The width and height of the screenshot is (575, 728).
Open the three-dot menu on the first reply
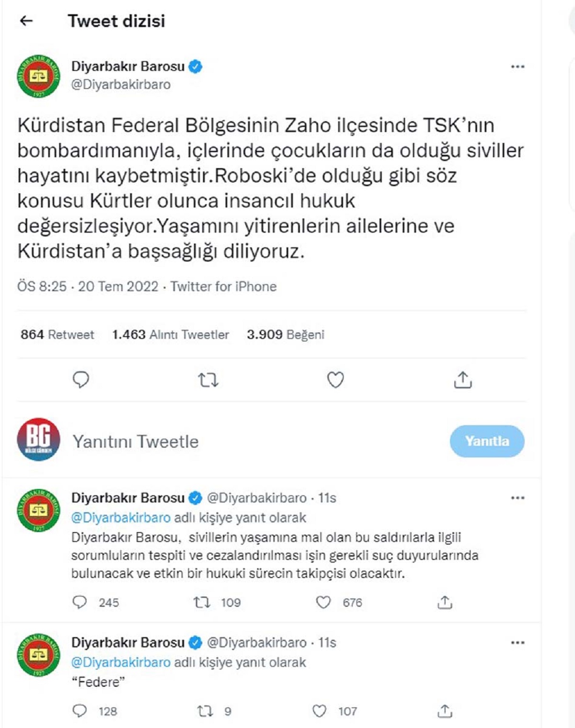pos(517,498)
